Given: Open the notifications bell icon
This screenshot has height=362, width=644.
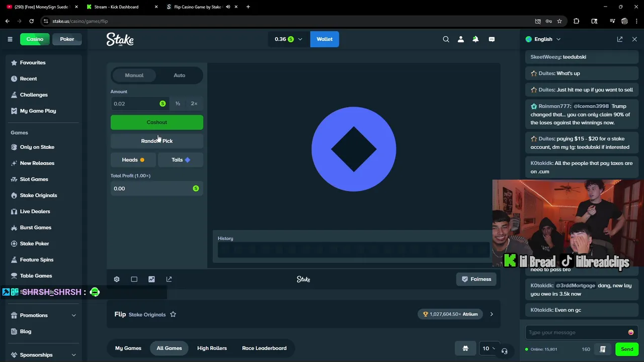Looking at the screenshot, I should click(x=475, y=39).
